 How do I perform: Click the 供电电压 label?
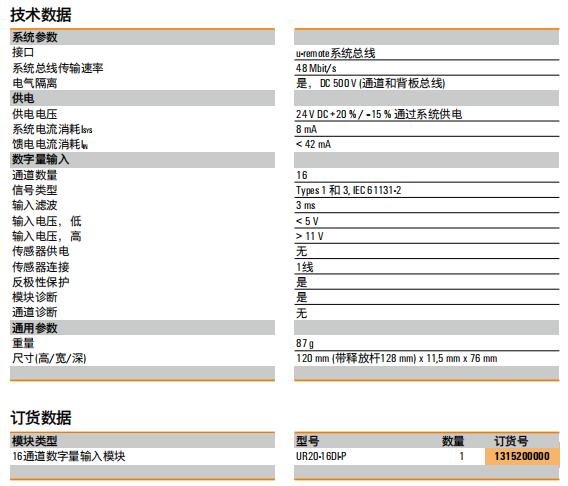coord(35,114)
